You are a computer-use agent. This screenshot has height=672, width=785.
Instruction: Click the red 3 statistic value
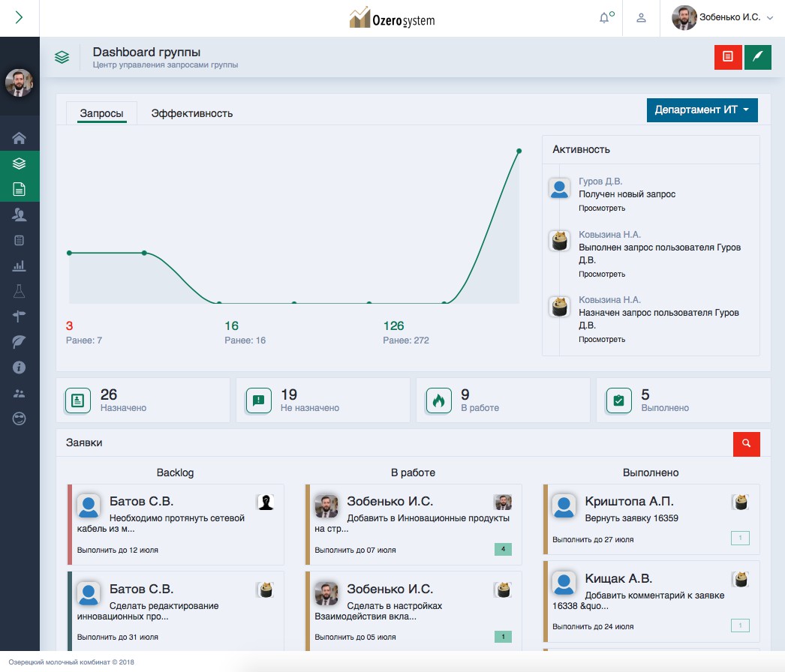coord(70,325)
